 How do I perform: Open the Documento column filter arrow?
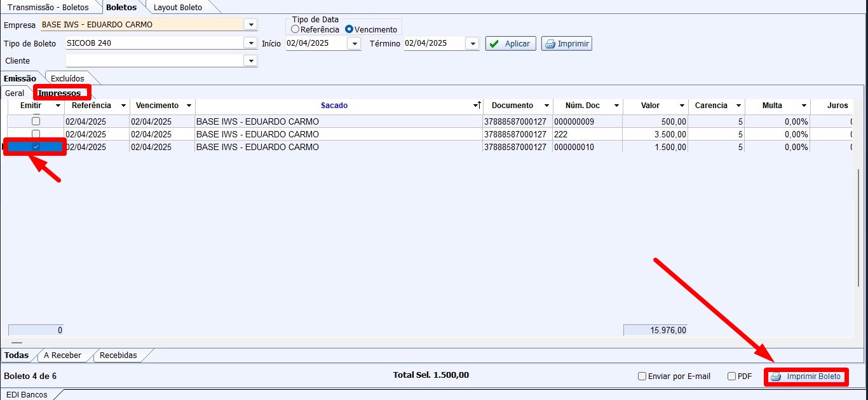coord(546,106)
